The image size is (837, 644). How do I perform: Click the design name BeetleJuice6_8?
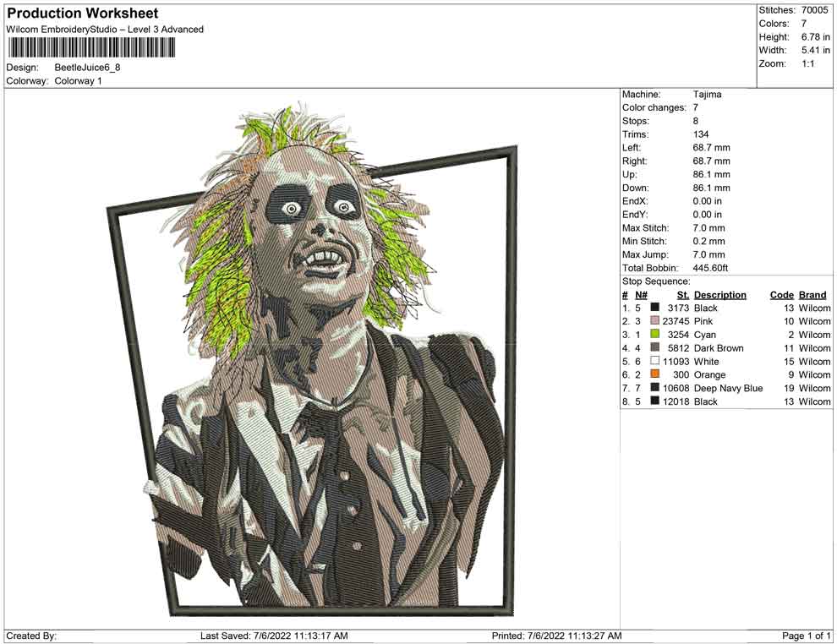pos(87,68)
